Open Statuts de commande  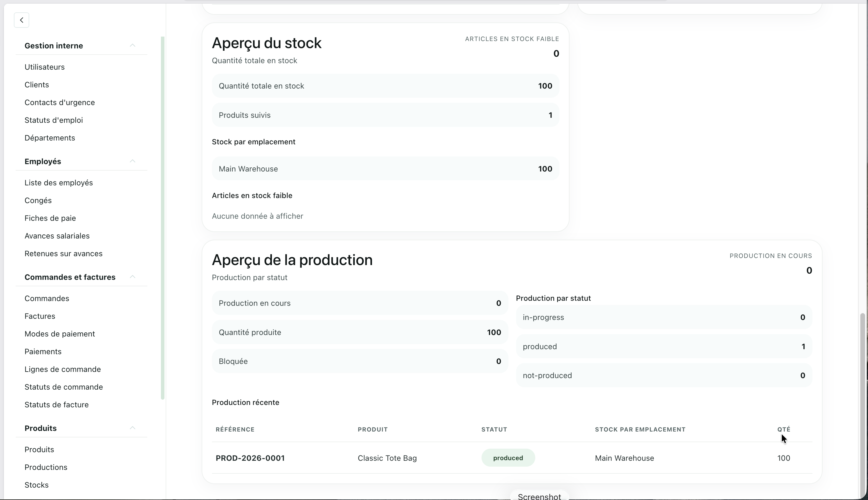point(63,387)
